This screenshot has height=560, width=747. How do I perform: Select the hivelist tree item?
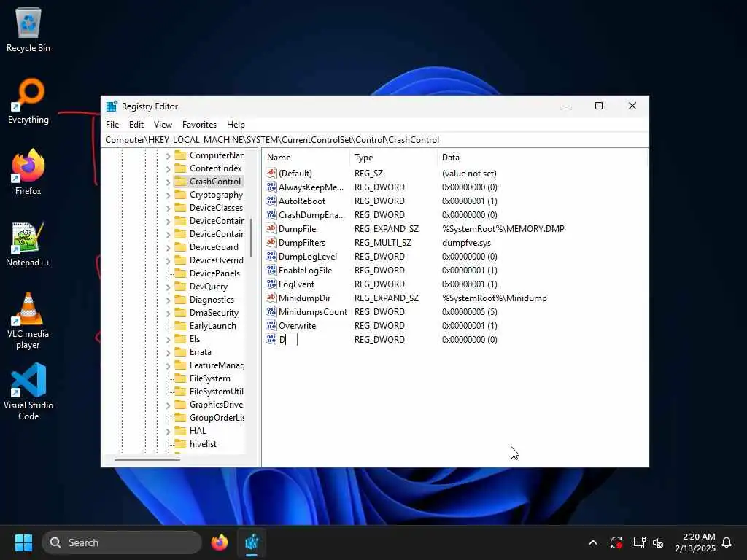point(203,444)
